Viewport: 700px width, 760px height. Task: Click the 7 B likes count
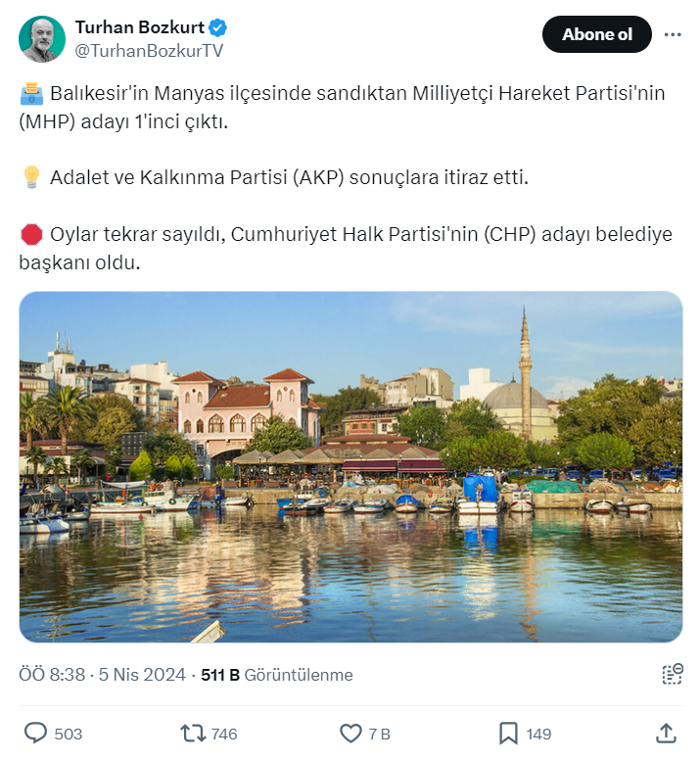(379, 734)
